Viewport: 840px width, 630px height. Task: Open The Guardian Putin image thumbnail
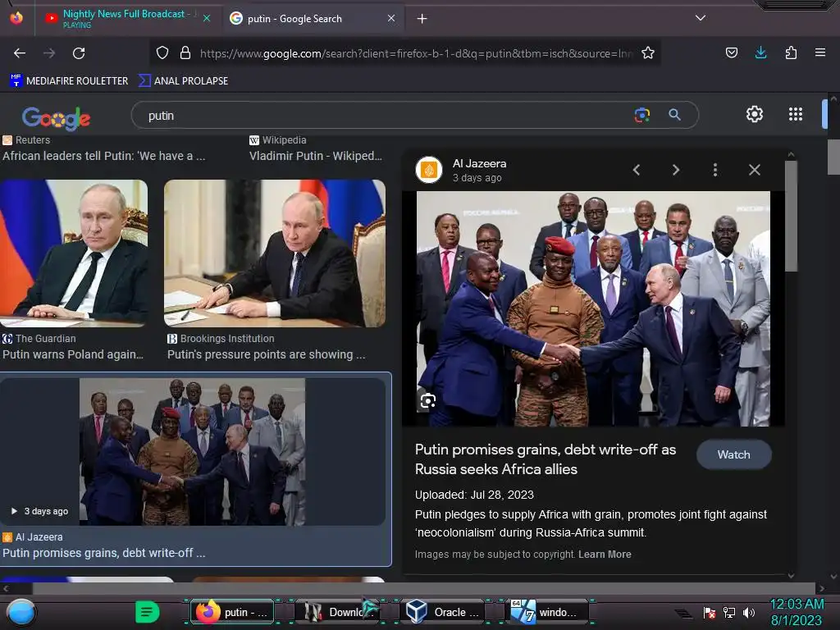74,253
